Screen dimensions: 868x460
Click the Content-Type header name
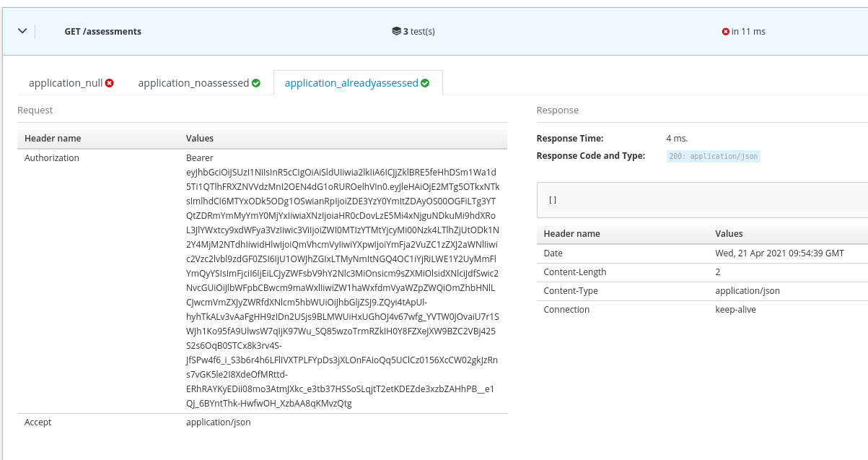[x=571, y=291]
